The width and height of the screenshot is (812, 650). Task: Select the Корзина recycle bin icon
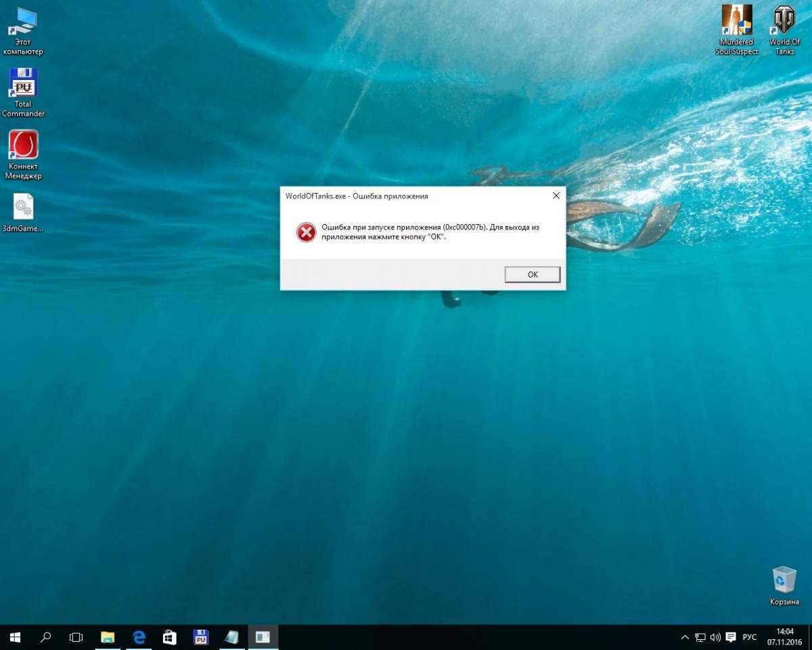tap(784, 586)
